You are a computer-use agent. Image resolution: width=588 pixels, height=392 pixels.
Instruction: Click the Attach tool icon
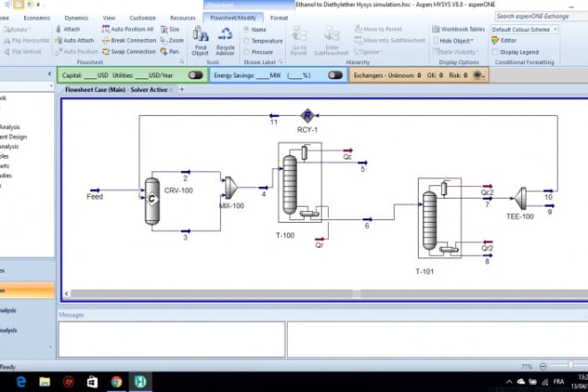pyautogui.click(x=58, y=29)
